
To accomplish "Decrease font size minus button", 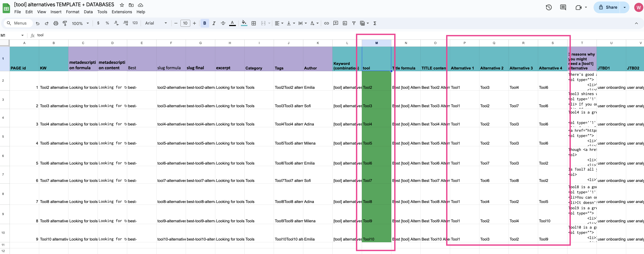I will (176, 23).
